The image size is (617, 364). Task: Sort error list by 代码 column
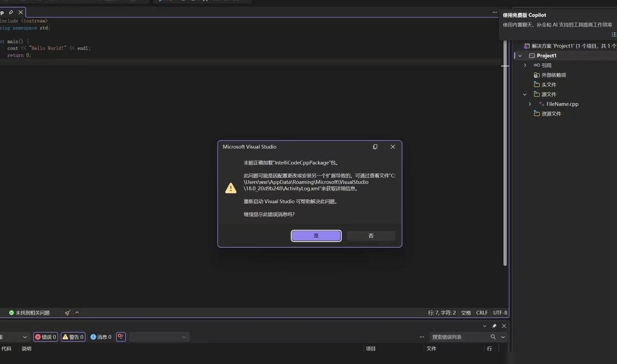coord(6,349)
